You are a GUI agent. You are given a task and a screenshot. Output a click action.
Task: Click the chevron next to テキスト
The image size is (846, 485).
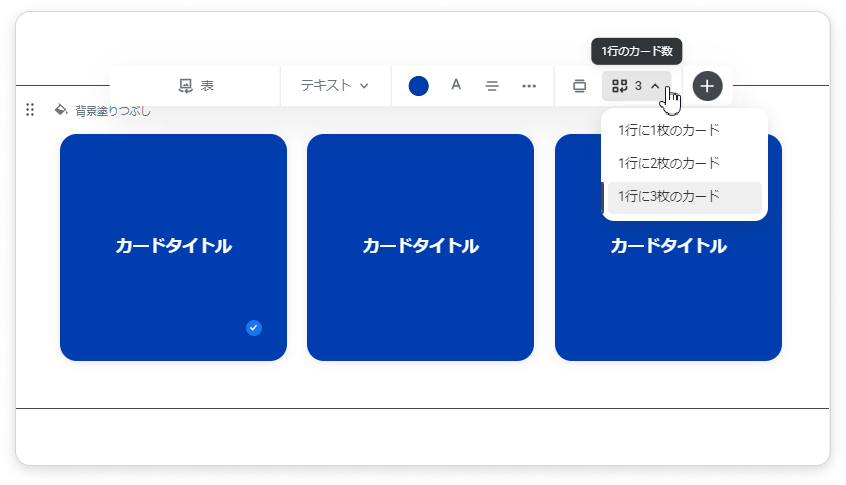(x=364, y=86)
